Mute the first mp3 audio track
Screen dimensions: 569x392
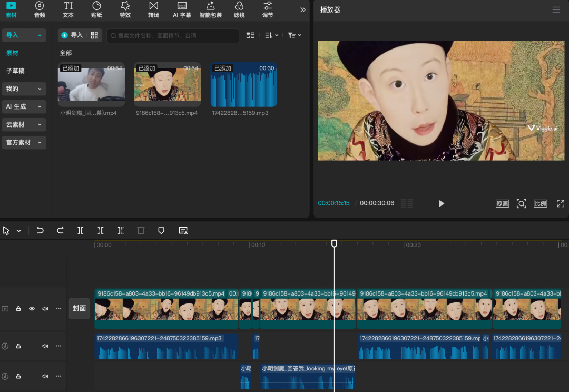point(45,346)
